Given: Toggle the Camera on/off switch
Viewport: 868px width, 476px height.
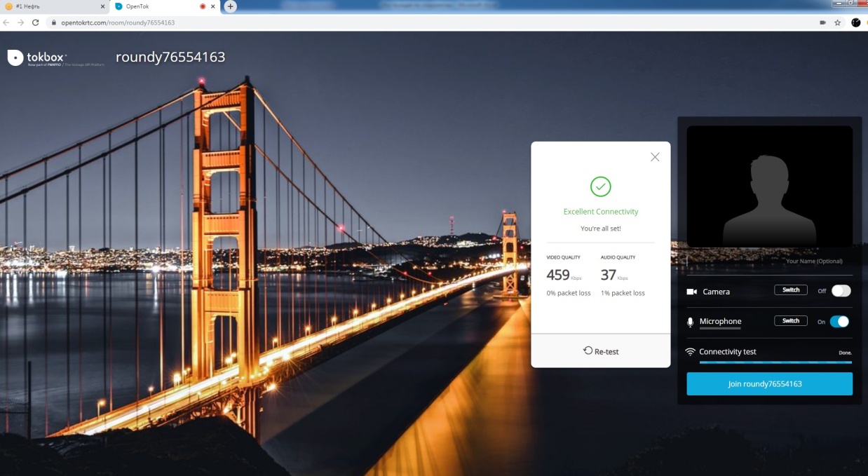Looking at the screenshot, I should (841, 291).
